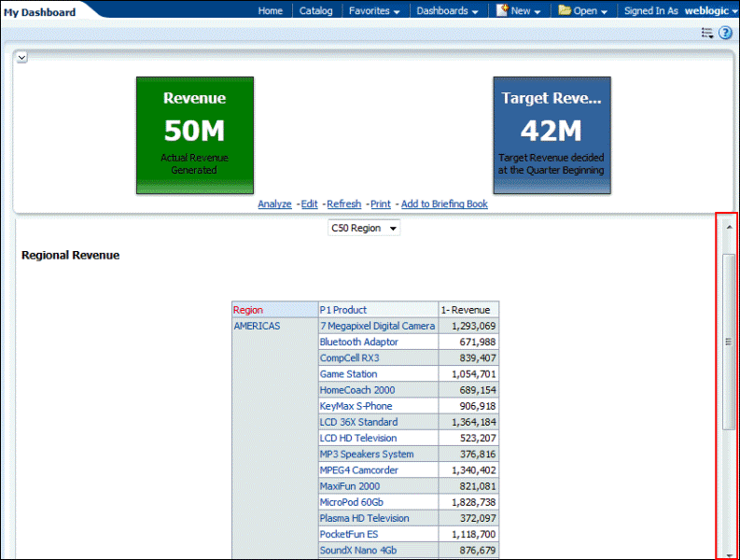Image resolution: width=740 pixels, height=560 pixels.
Task: Click the New document star icon
Action: point(502,10)
